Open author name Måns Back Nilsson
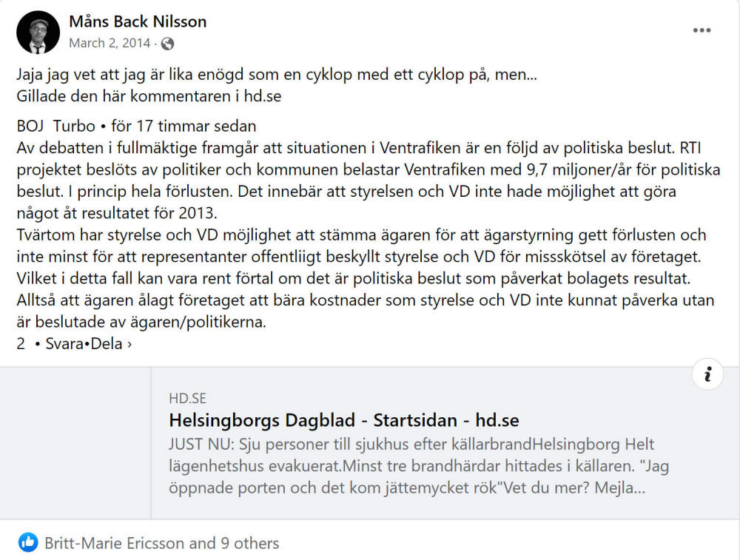The width and height of the screenshot is (740, 560). click(x=138, y=21)
